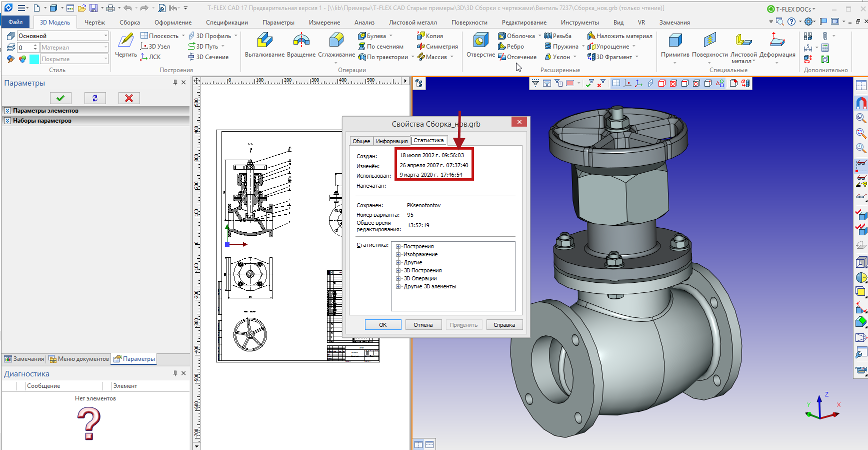Expand Другие 3D элементы node
The height and width of the screenshot is (450, 868).
coord(398,286)
